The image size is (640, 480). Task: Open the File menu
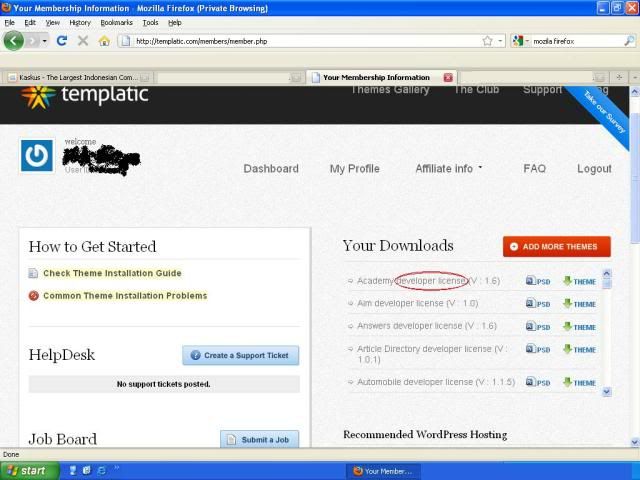coord(9,23)
